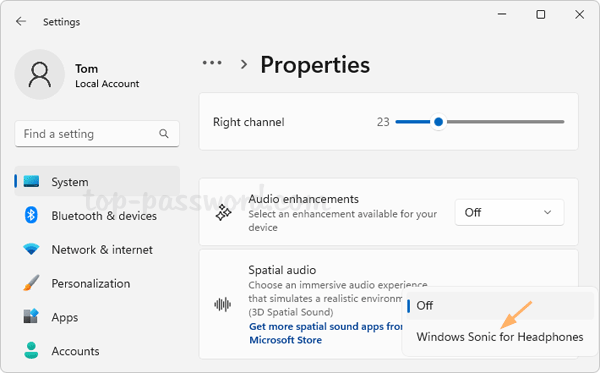Click the user profile avatar icon

coord(39,74)
